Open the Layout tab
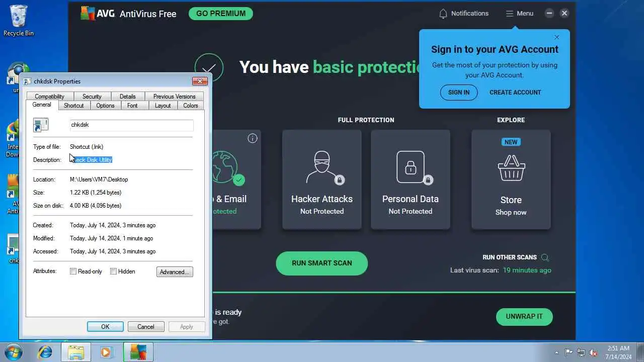Viewport: 644px width, 362px height. pyautogui.click(x=163, y=106)
